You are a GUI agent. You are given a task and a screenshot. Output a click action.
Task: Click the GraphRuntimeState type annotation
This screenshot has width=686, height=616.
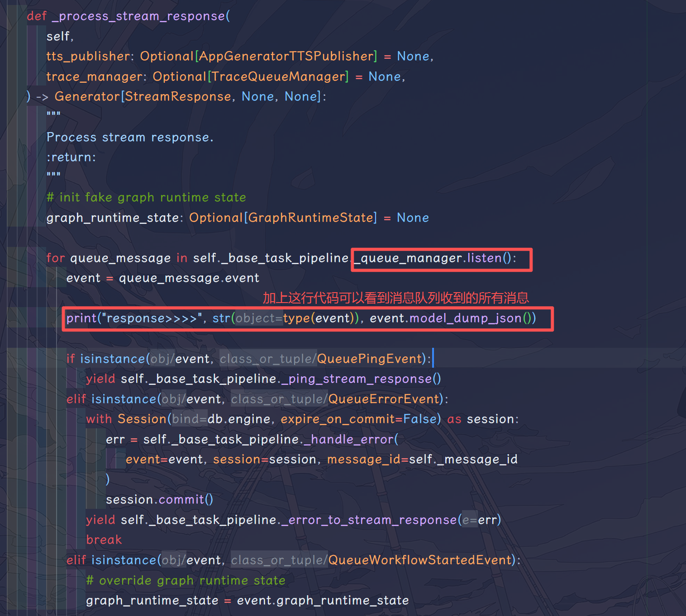pyautogui.click(x=310, y=218)
